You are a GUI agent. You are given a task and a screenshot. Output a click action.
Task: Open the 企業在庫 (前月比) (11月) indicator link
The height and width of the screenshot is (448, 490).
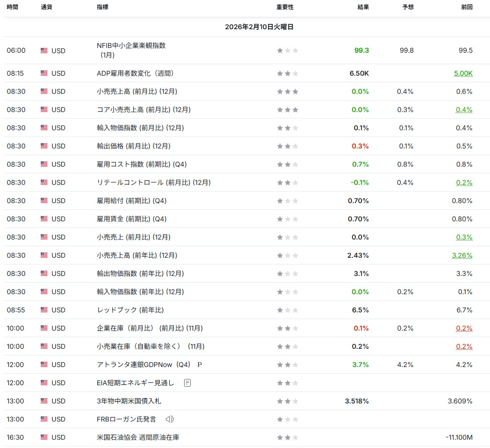(150, 328)
